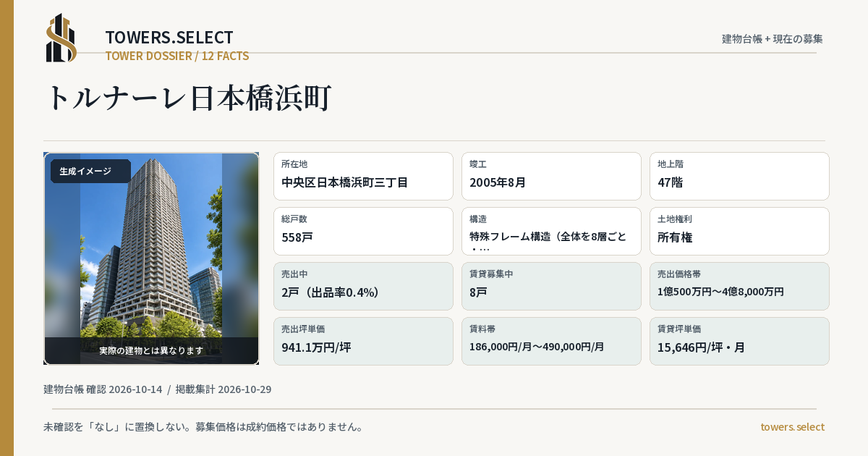Screen dimensions: 868x456
Task: Click the TOWERS.SELECT brand name
Action: [x=169, y=38]
